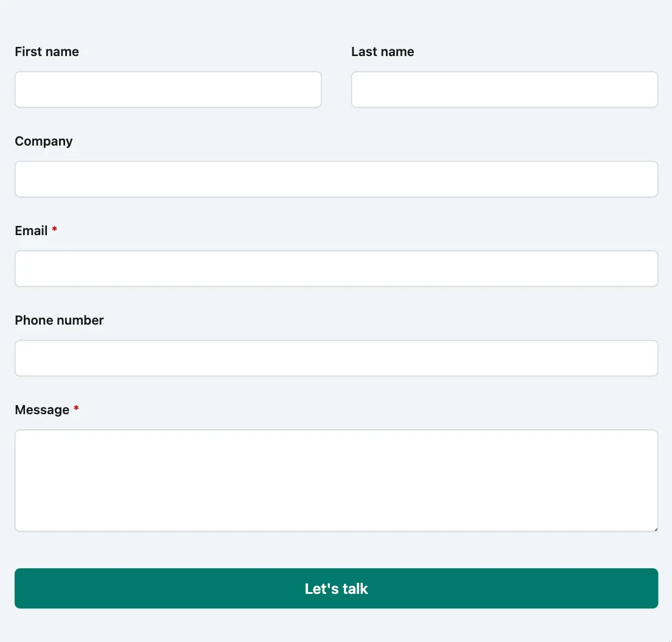The image size is (672, 642).
Task: Click inside the Email input field
Action: (336, 268)
